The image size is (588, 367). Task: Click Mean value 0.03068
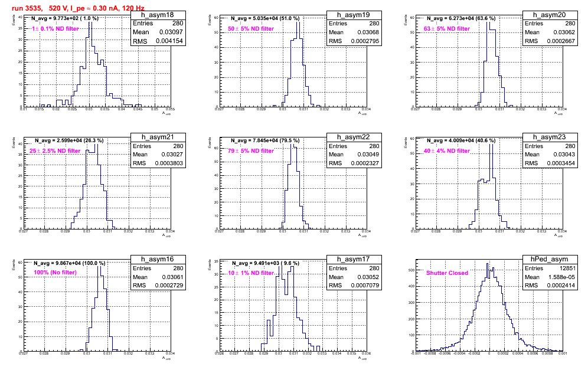[367, 32]
